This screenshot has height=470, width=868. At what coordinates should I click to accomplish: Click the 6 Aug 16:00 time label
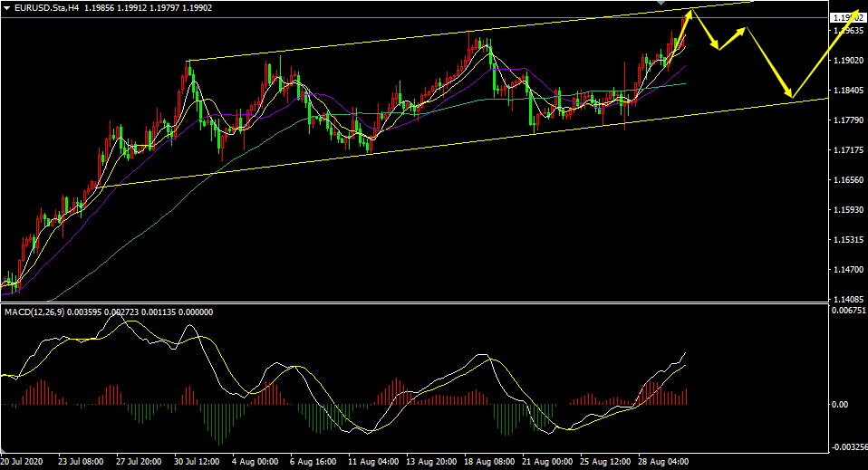313,462
